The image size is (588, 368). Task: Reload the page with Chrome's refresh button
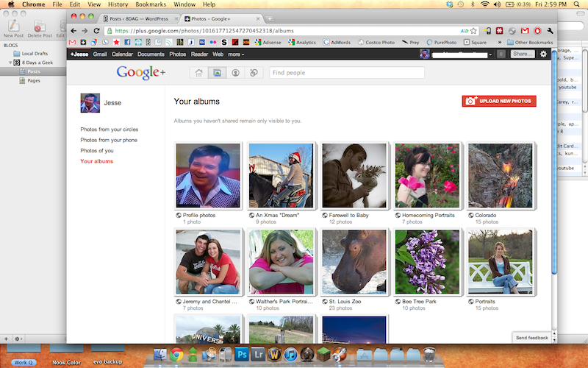[96, 31]
